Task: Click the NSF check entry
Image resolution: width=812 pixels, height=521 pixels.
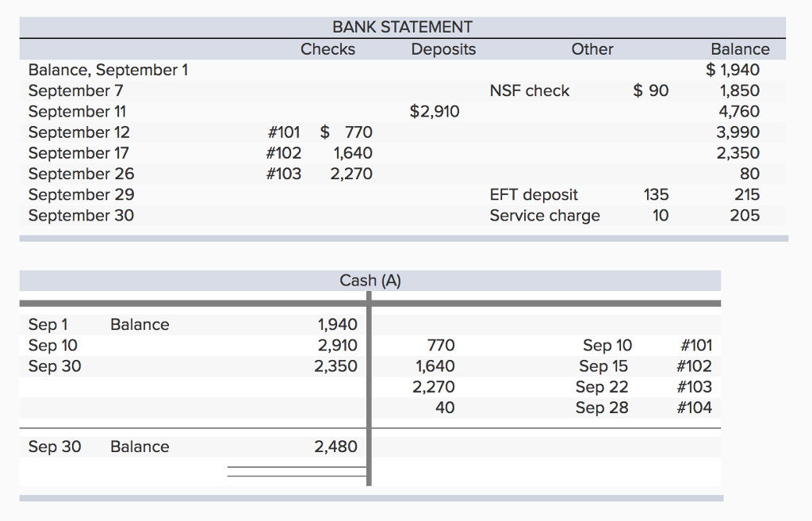Action: pos(529,90)
